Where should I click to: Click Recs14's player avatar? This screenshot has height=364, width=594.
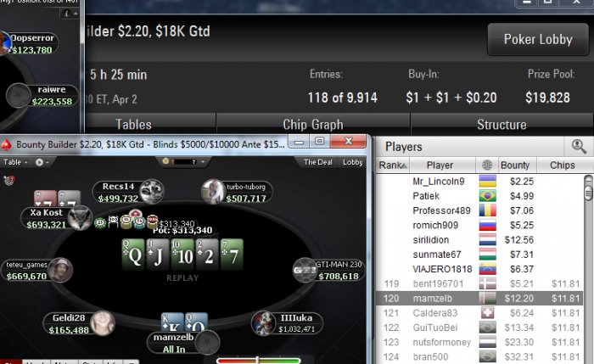[152, 191]
